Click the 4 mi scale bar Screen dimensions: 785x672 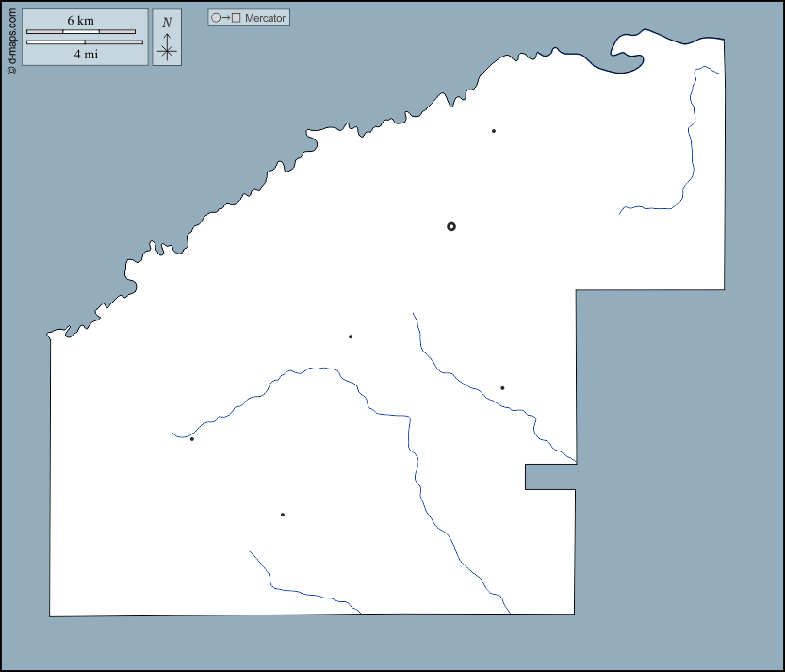85,42
